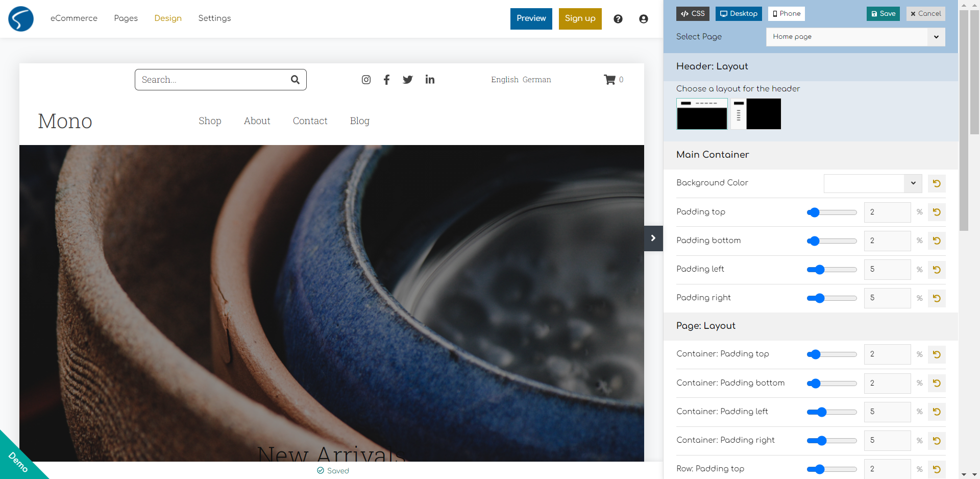This screenshot has height=479, width=980.
Task: Click the Container: Padding bottom value field
Action: [x=887, y=383]
